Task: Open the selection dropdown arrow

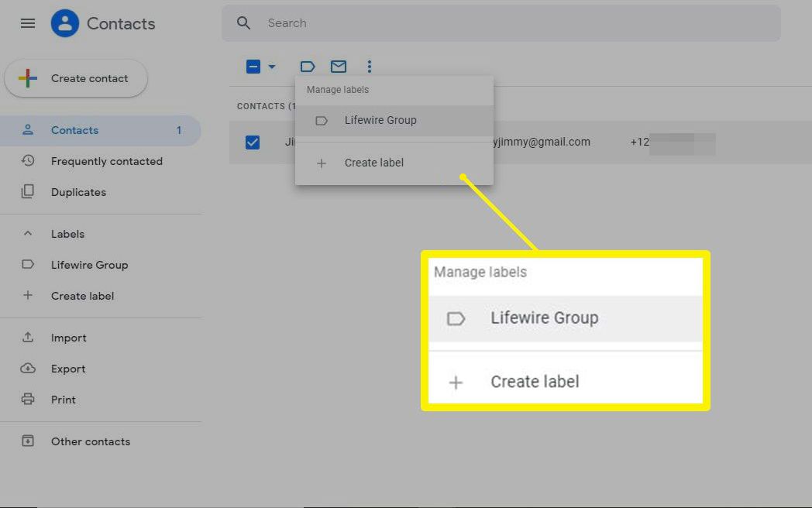Action: 272,67
